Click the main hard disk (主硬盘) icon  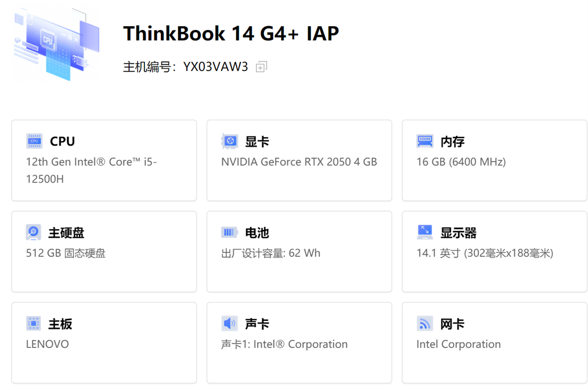coord(34,232)
